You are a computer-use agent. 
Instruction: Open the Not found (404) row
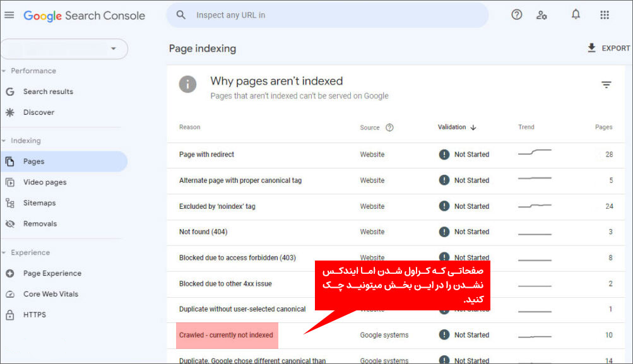tap(396, 232)
